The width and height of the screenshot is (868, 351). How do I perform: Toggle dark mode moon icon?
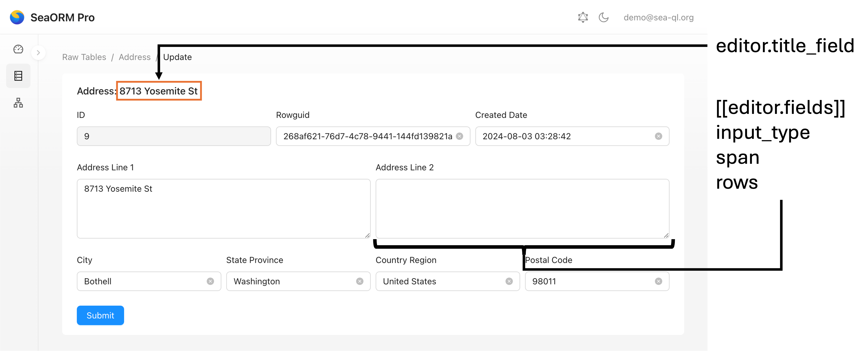(x=603, y=17)
